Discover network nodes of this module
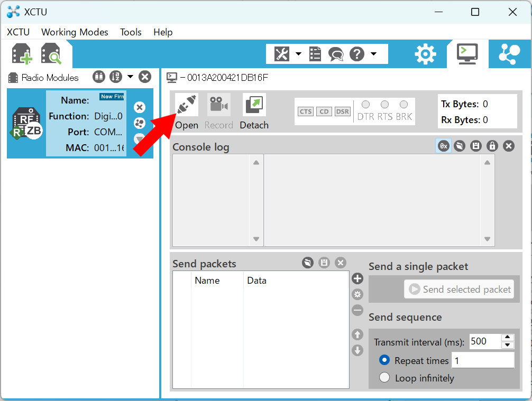 [140, 123]
